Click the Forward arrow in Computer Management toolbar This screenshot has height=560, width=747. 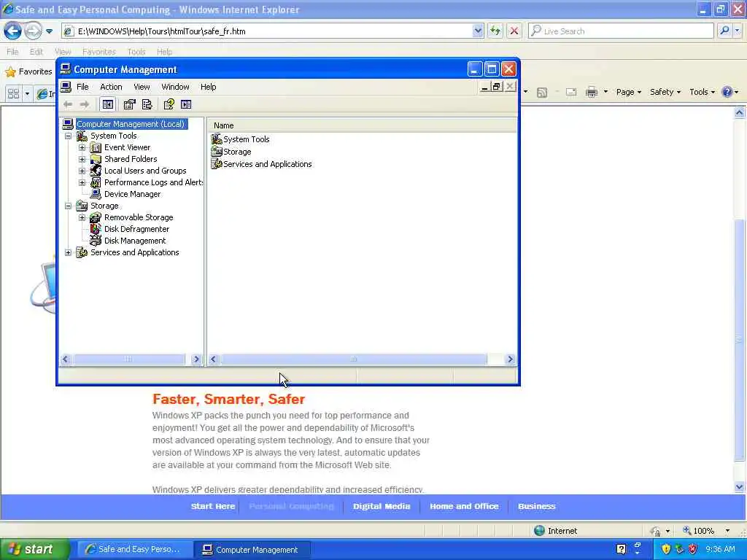tap(85, 104)
